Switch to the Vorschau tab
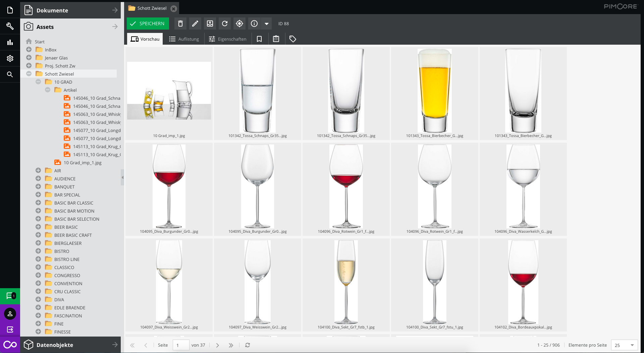Screen dimensions: 644x353 click(145, 39)
